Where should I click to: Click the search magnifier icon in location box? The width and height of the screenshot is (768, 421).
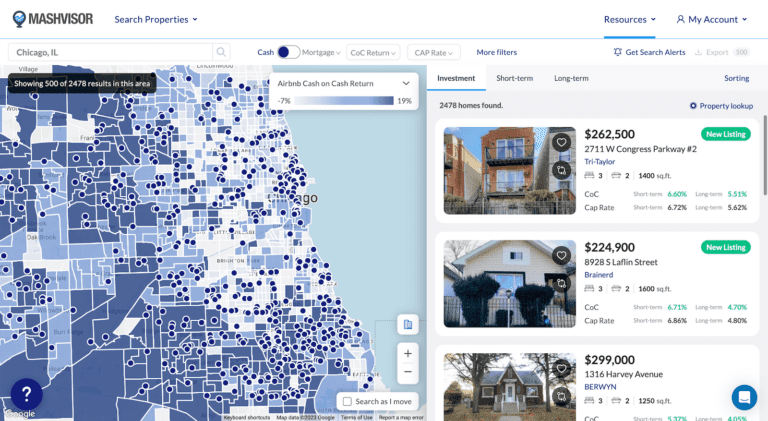coord(221,52)
